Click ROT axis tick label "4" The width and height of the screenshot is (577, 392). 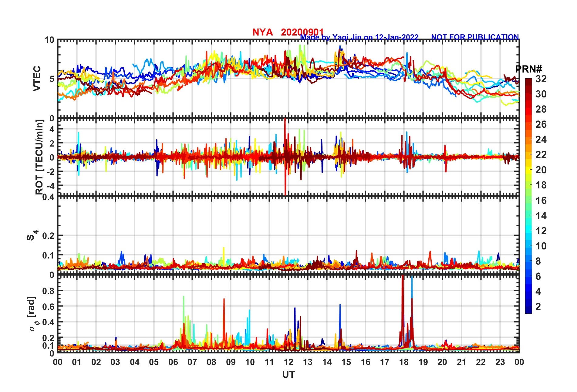pyautogui.click(x=52, y=129)
